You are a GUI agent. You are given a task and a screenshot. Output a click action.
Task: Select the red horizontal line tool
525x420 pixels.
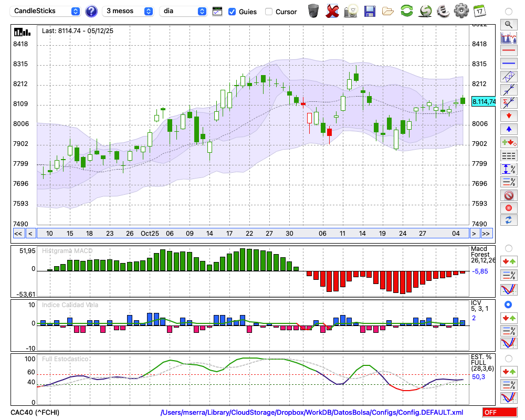click(x=508, y=51)
